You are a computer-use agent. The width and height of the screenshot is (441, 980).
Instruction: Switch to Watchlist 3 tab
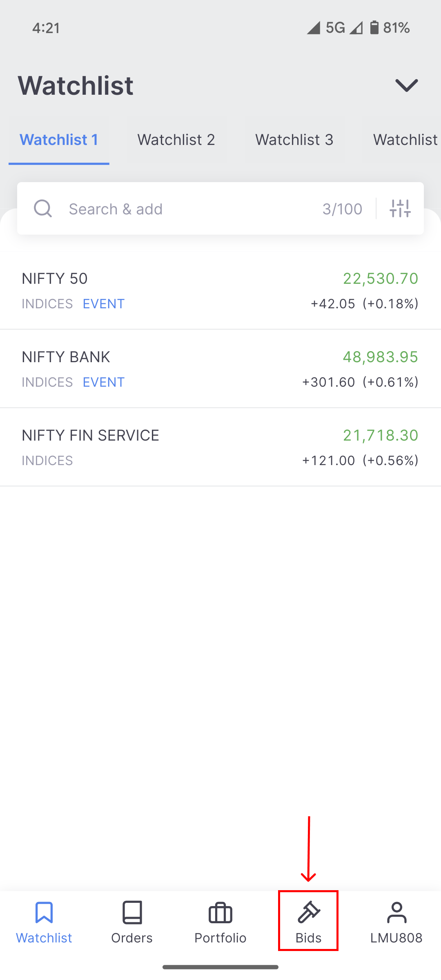pyautogui.click(x=294, y=140)
